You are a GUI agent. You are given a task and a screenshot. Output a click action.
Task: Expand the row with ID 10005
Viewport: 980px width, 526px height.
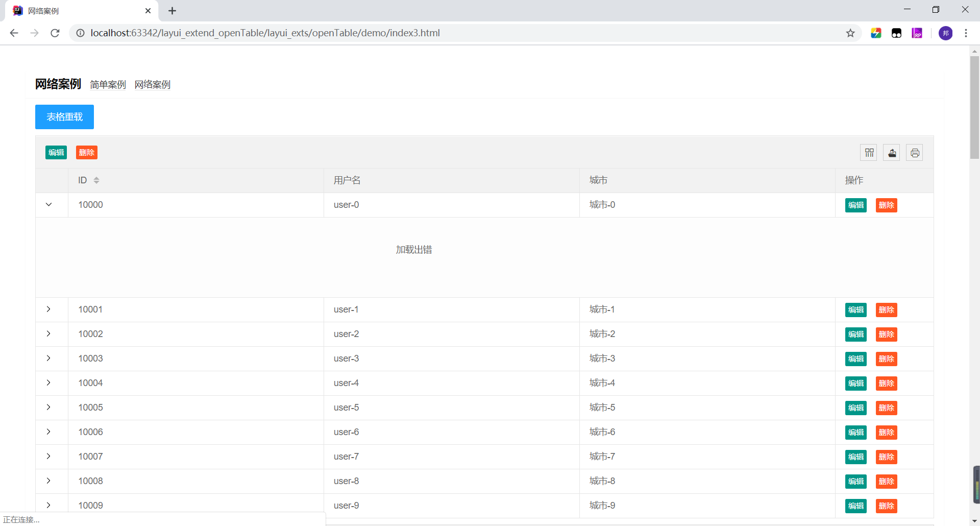click(49, 408)
